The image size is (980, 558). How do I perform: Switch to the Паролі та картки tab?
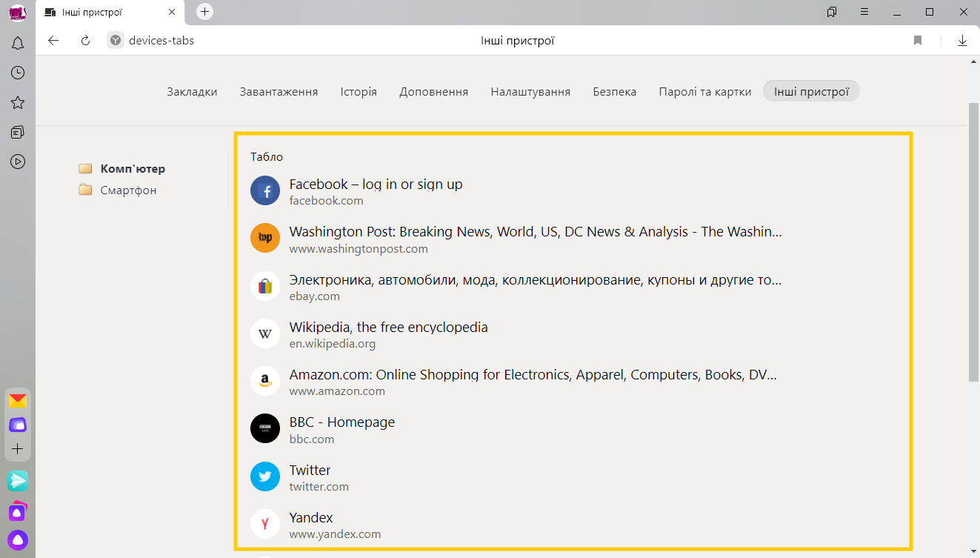coord(705,92)
